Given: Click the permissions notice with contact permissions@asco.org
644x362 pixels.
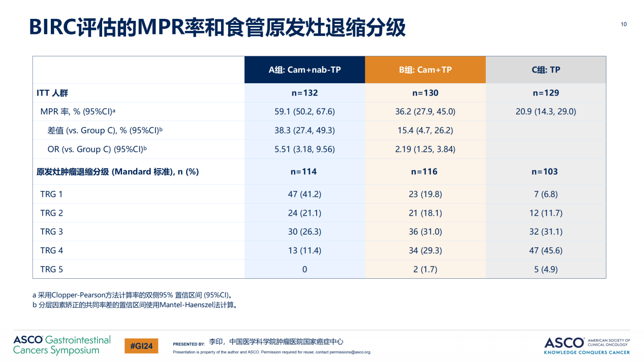Looking at the screenshot, I should pos(272,352).
